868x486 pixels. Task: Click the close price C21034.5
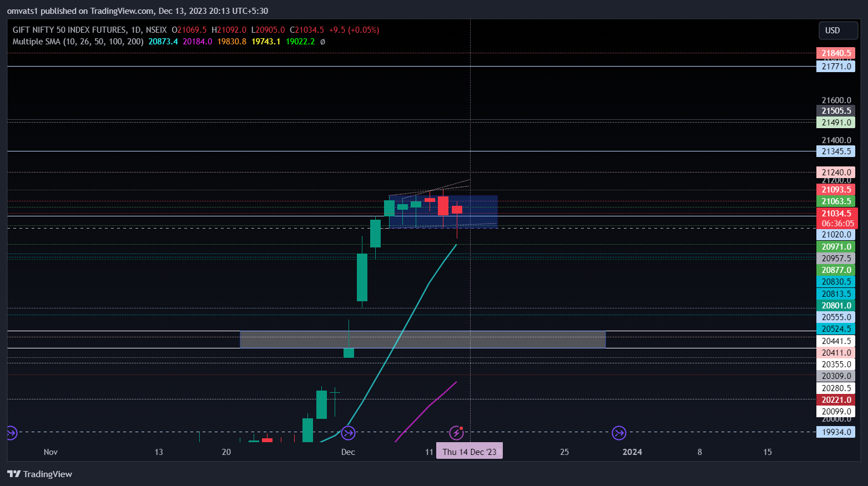[307, 30]
